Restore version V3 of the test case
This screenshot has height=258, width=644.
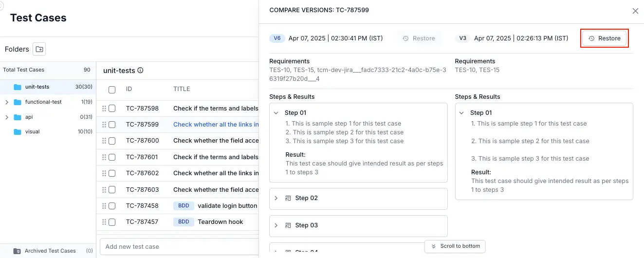point(604,38)
